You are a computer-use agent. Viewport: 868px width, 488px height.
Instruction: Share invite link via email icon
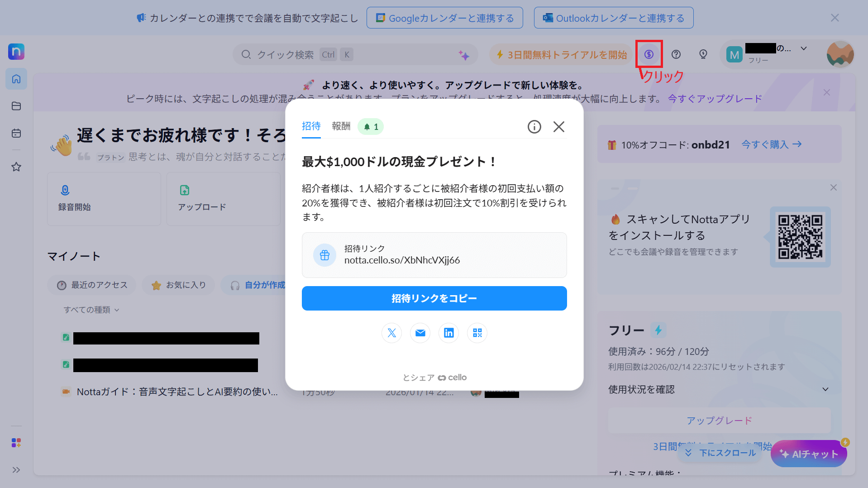(x=420, y=333)
